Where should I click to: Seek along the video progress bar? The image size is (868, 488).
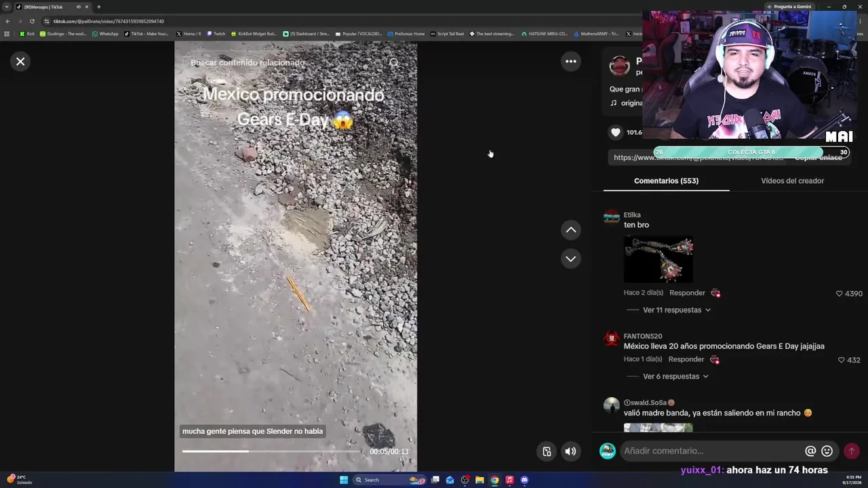pos(271,451)
